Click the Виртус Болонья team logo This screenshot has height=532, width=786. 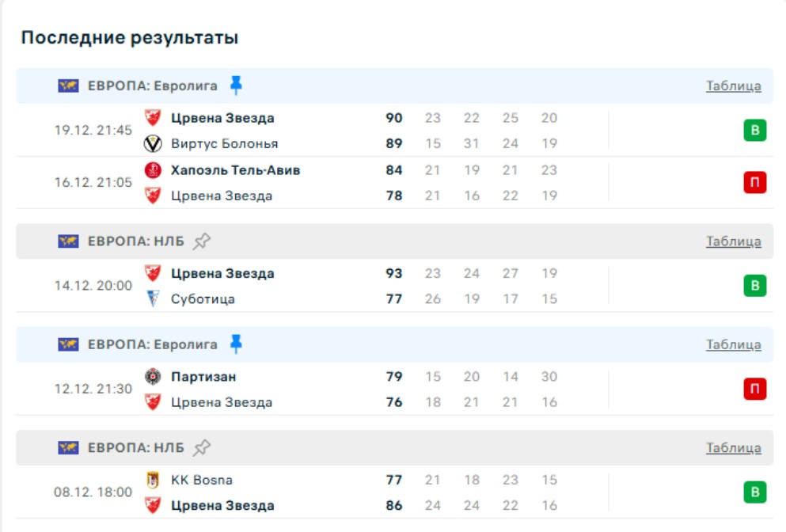pyautogui.click(x=153, y=144)
